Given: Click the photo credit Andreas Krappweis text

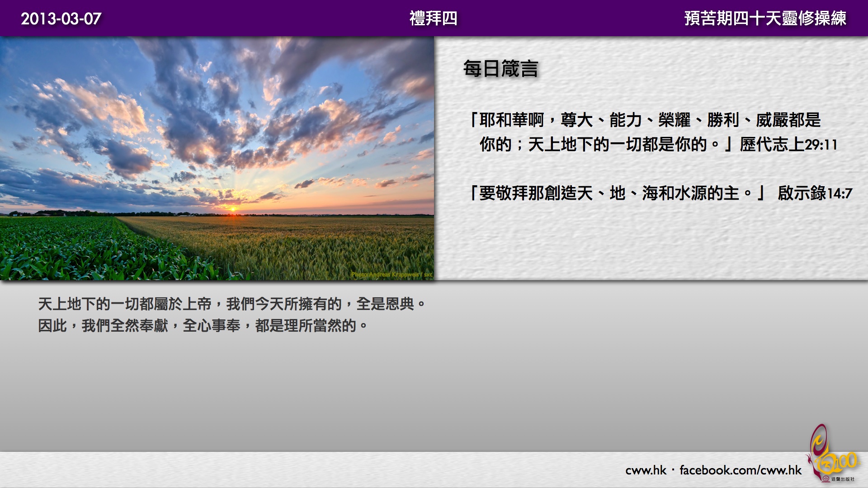Looking at the screenshot, I should click(x=392, y=274).
